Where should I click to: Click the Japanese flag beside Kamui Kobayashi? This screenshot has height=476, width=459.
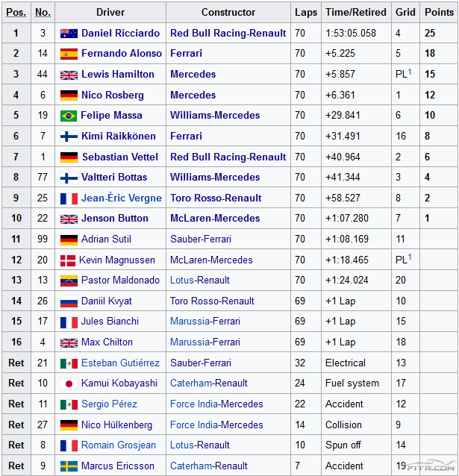point(69,383)
